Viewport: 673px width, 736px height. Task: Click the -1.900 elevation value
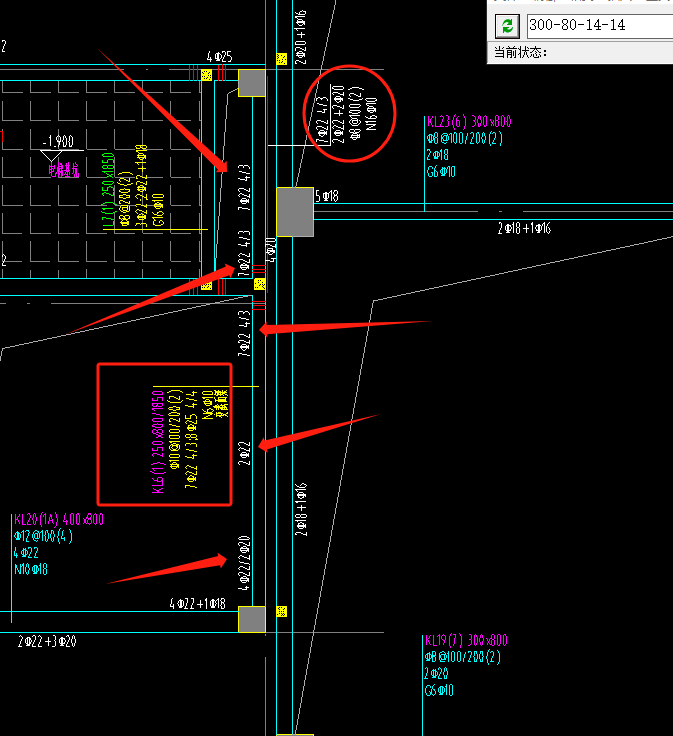[58, 141]
